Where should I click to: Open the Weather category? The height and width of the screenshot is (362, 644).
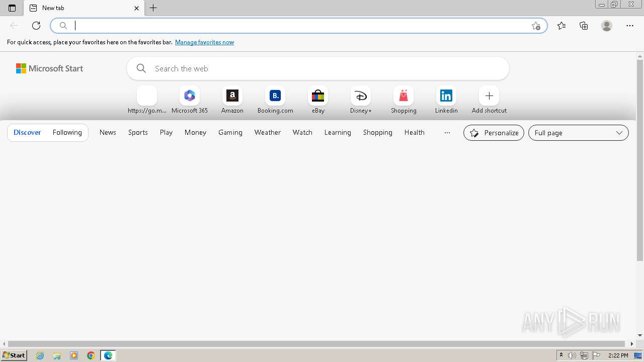pyautogui.click(x=268, y=132)
